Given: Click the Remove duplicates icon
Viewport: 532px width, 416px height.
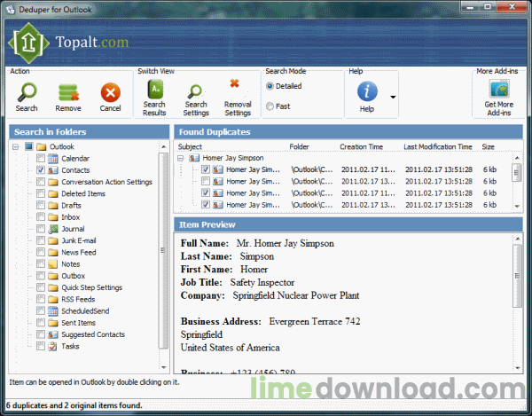Looking at the screenshot, I should [x=68, y=93].
